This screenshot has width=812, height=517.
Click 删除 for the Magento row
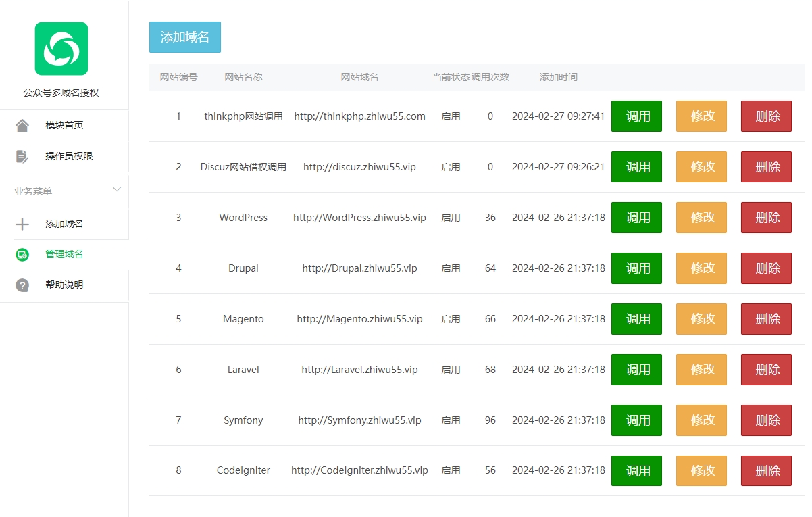766,319
